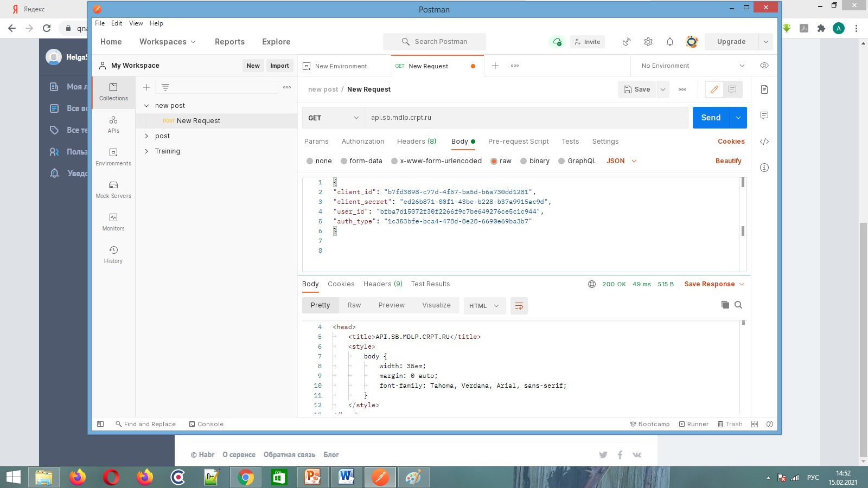
Task: Switch to comment mode icon
Action: 732,89
